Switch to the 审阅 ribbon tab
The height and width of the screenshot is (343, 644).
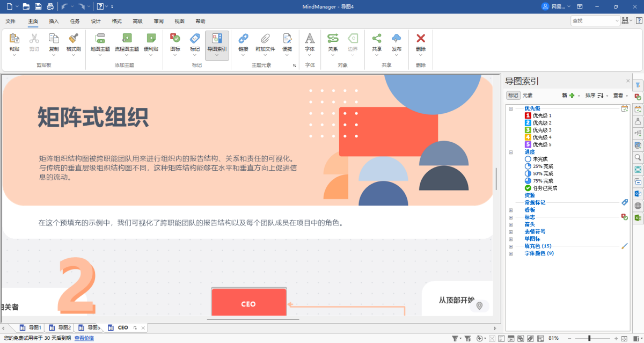click(158, 21)
